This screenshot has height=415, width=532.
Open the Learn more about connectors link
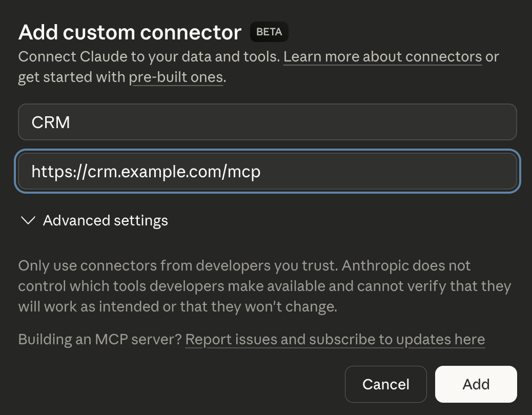coord(382,56)
